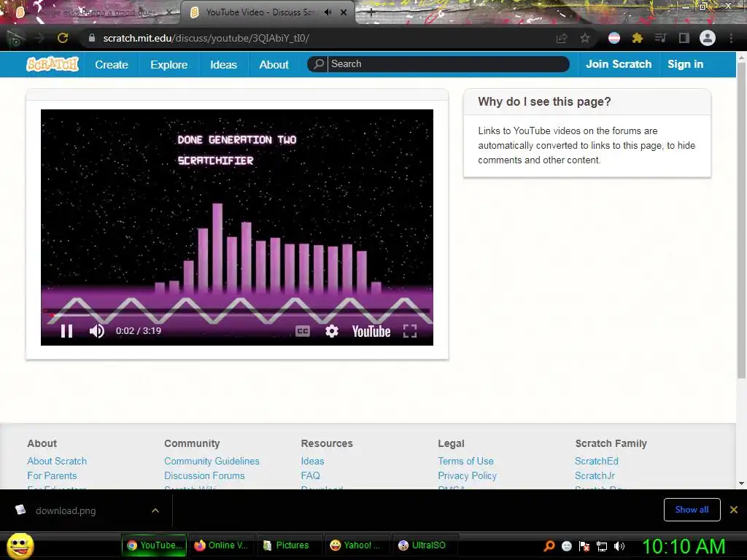Open a new tab with plus button
The width and height of the screenshot is (747, 560).
click(371, 12)
